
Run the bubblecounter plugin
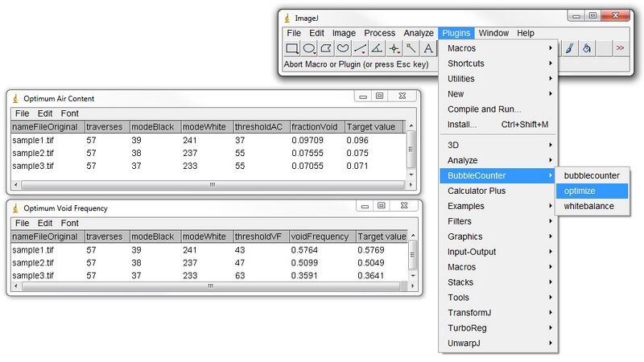click(592, 175)
